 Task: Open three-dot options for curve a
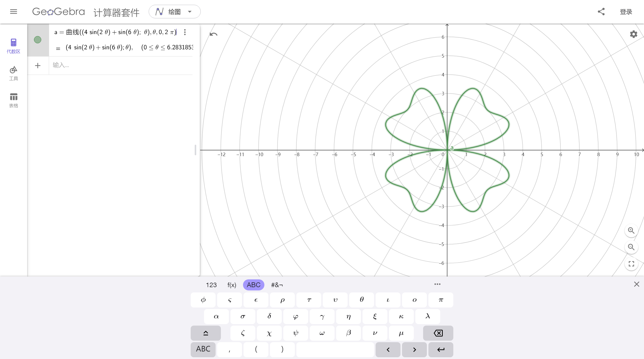coord(185,32)
